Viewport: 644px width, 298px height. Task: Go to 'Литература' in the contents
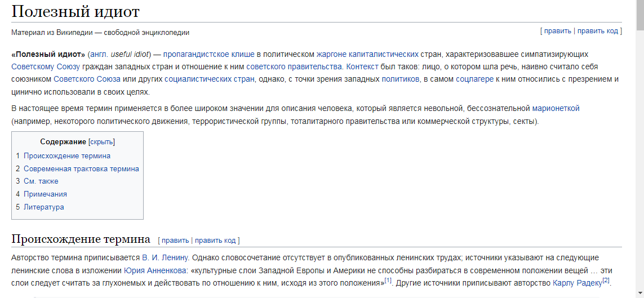tap(44, 207)
